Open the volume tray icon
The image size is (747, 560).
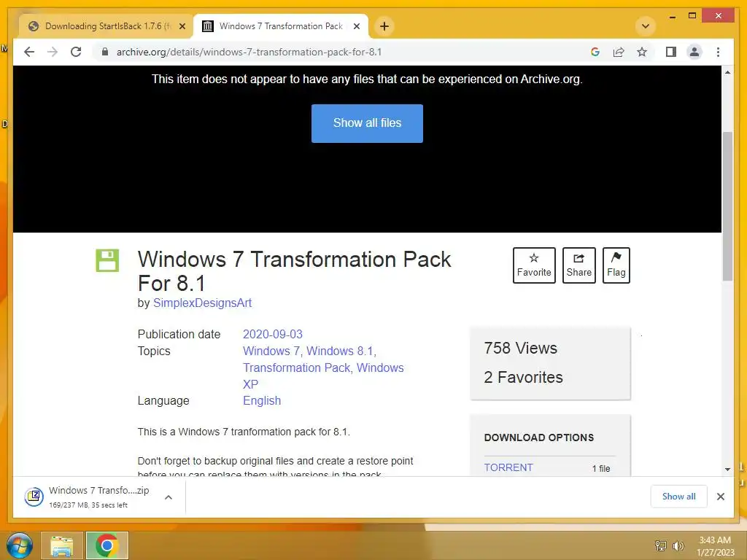tap(678, 545)
